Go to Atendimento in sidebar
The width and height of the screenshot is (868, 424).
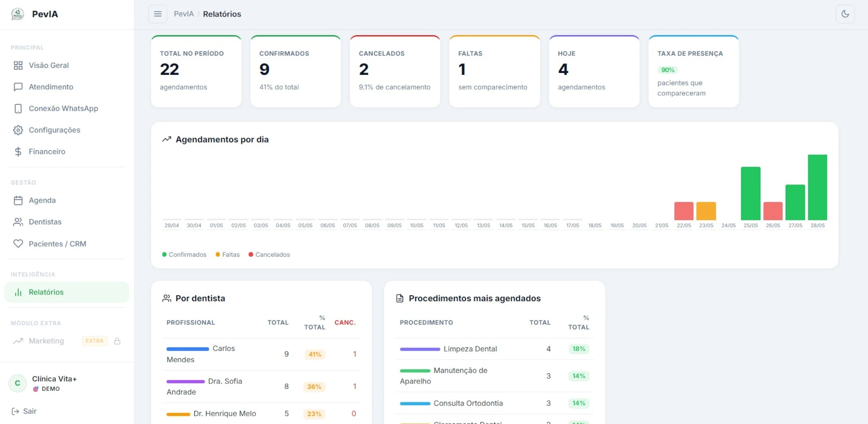pos(67,87)
